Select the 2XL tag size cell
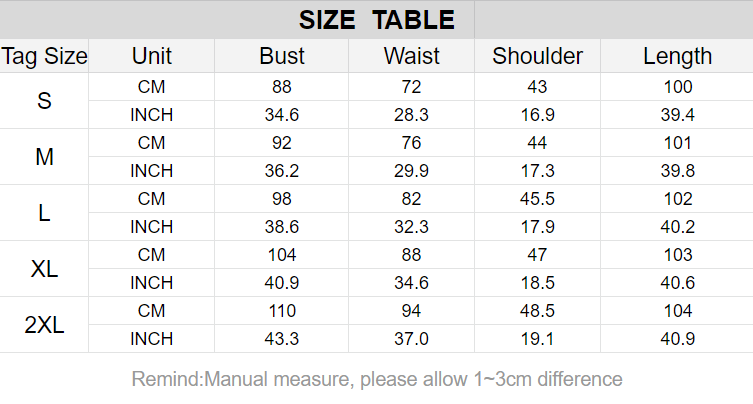 [x=44, y=325]
